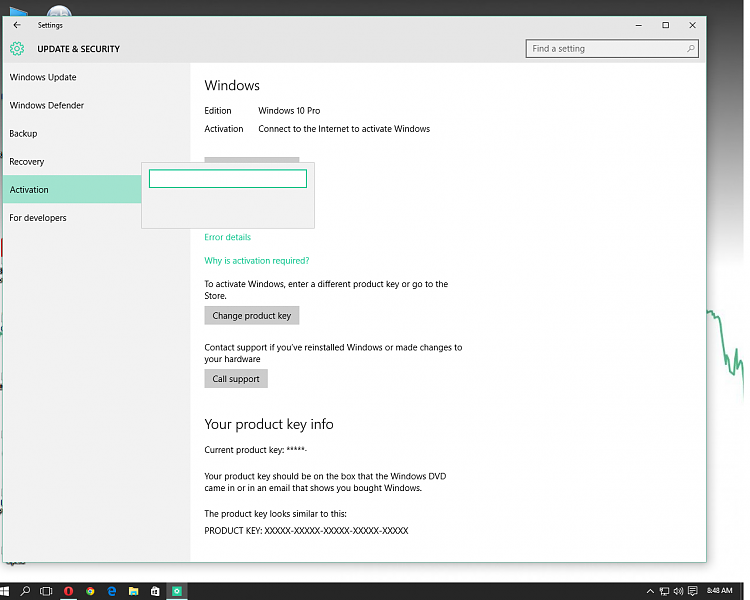750x600 pixels.
Task: Click the Update & Security gear icon
Action: [x=17, y=49]
